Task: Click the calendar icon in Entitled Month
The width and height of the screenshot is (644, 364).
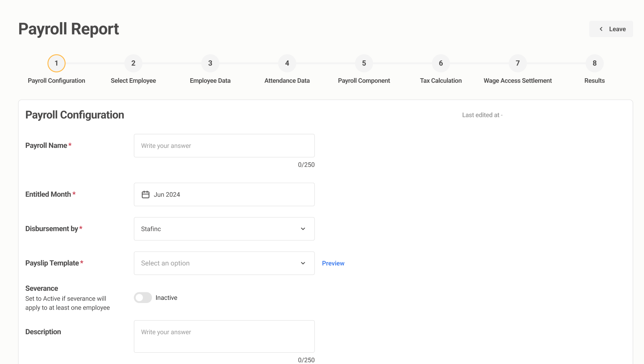Action: click(145, 194)
